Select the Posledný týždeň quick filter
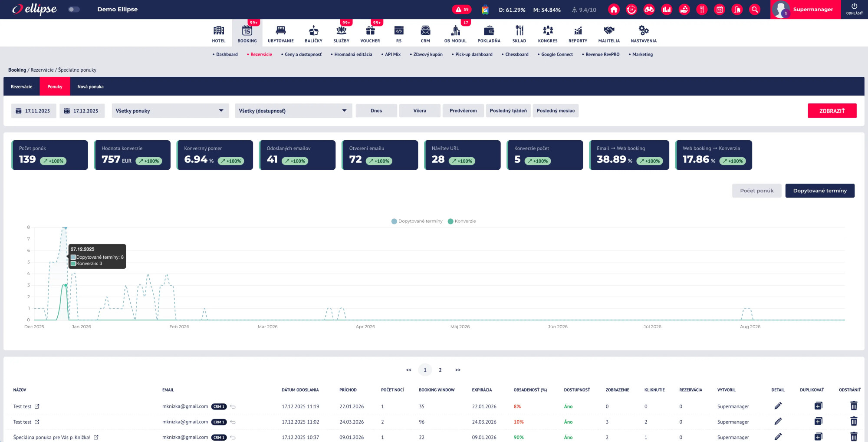 (x=508, y=111)
